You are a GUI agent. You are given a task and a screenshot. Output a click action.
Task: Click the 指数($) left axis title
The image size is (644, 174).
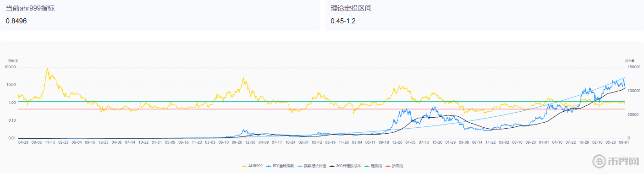[x=12, y=60]
